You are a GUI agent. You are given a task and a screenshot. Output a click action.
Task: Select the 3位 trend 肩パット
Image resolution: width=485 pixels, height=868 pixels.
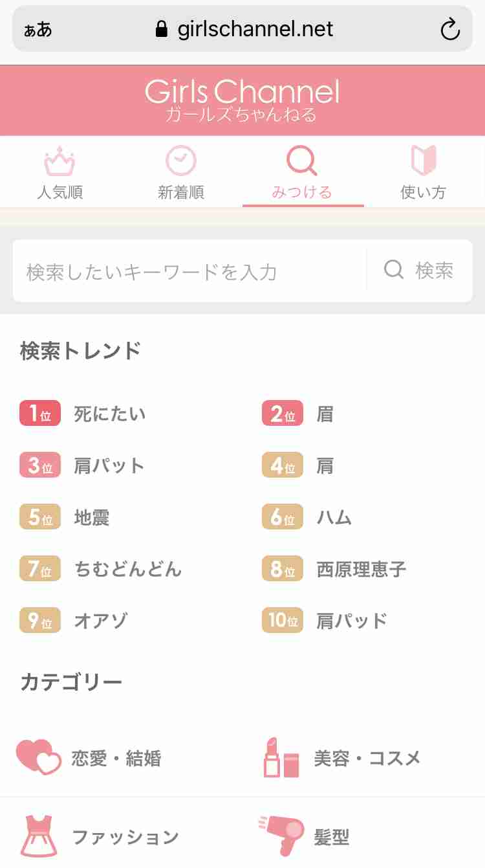tap(109, 466)
